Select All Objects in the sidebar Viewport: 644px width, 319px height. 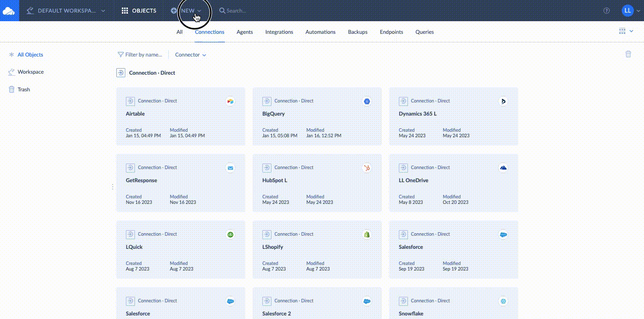[29, 55]
